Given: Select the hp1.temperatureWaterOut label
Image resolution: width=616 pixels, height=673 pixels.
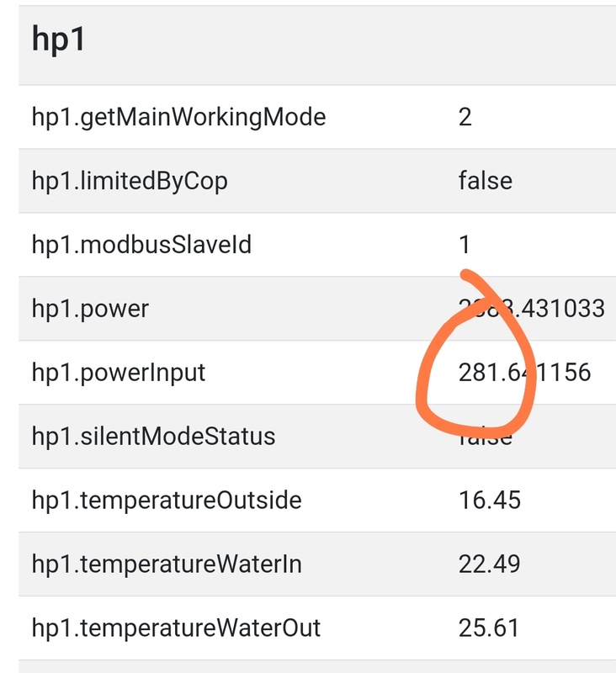Looking at the screenshot, I should (176, 628).
